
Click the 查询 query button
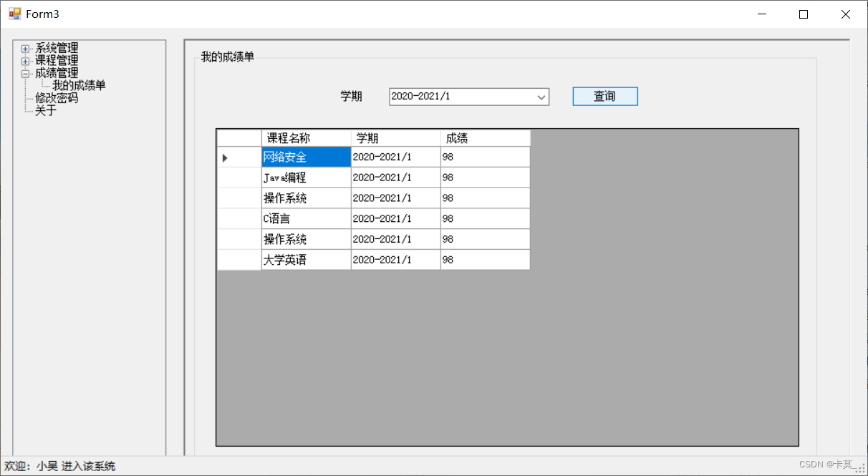point(604,96)
